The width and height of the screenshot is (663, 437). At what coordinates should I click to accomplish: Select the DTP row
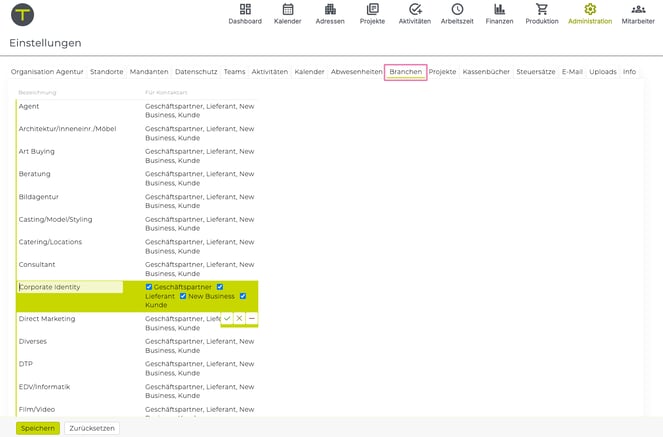click(137, 369)
